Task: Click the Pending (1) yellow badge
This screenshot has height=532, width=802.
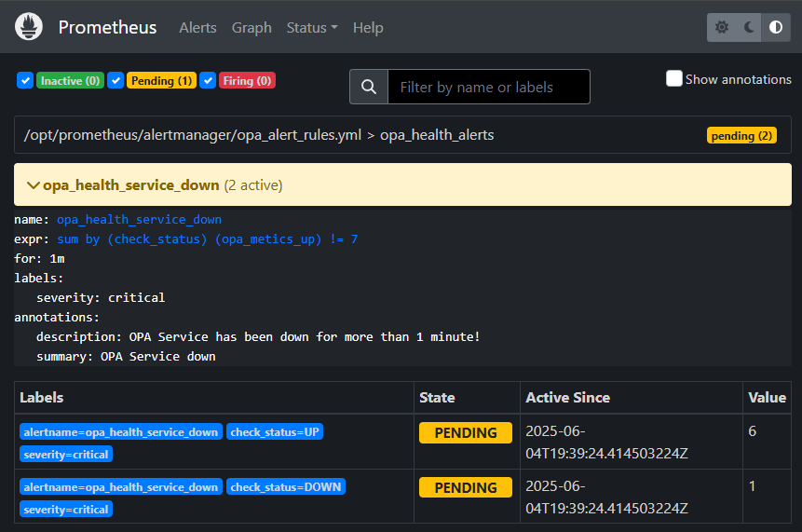Action: click(162, 80)
